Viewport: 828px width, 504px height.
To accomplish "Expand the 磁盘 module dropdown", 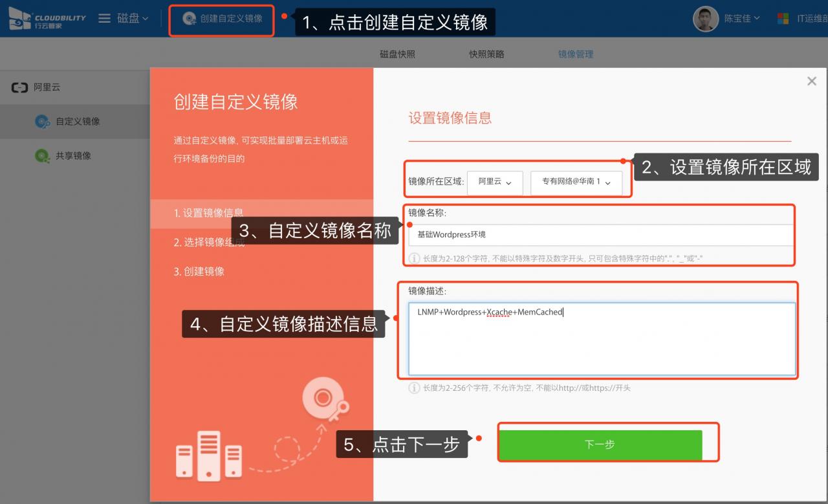I will click(133, 18).
